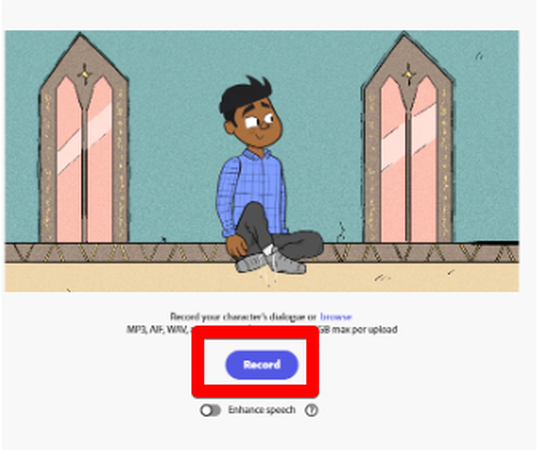
Task: Toggle the Enhance speech switch
Action: 211,410
